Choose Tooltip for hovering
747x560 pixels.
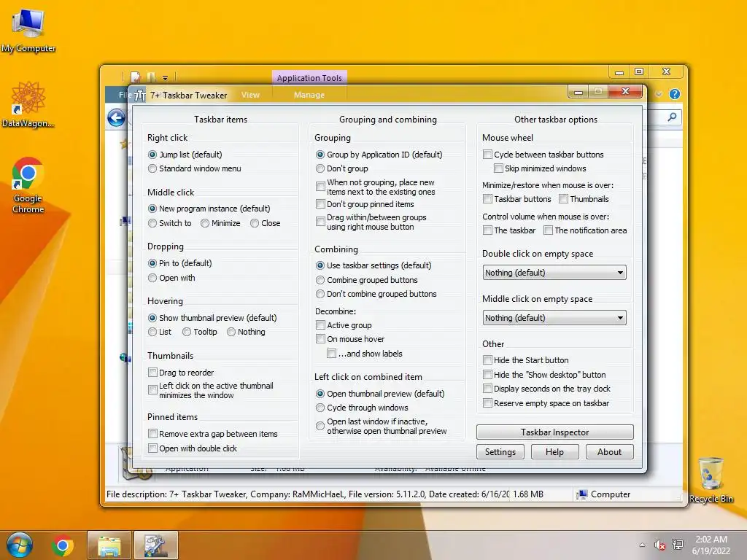pos(200,332)
